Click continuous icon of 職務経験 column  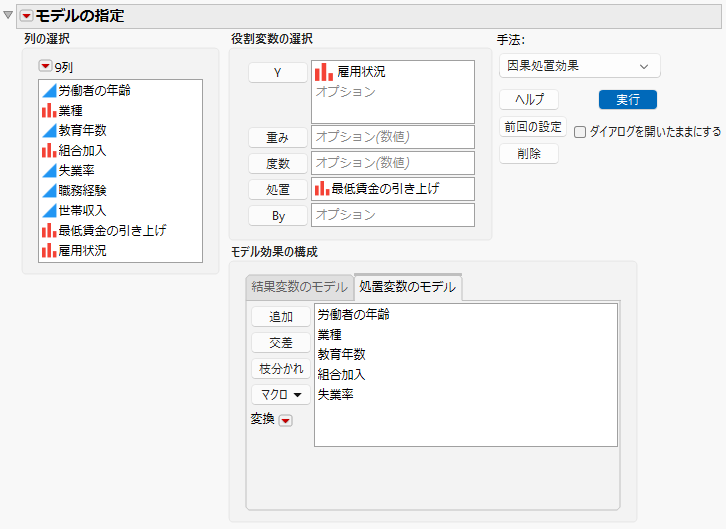[x=50, y=190]
